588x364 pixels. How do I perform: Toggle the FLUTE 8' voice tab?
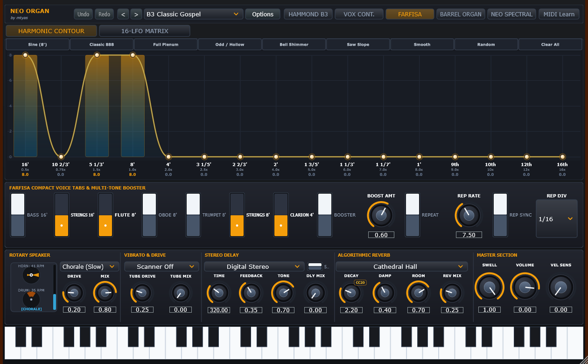point(105,215)
